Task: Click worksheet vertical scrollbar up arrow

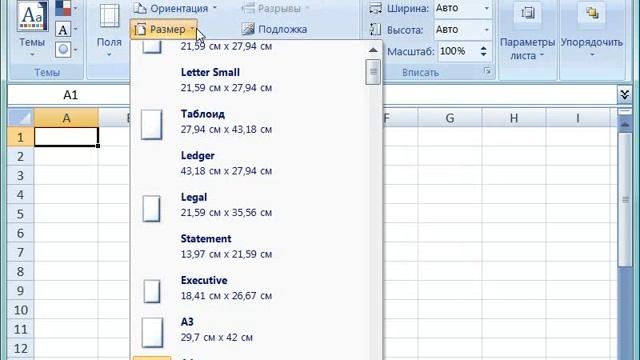Action: [x=625, y=124]
